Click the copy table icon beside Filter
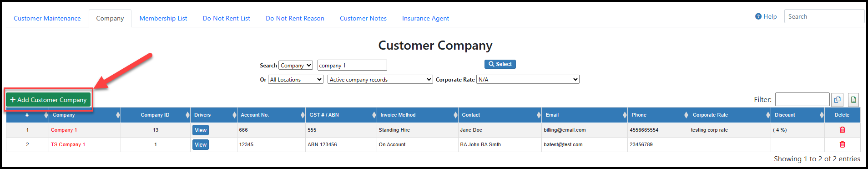The image size is (868, 169). (x=837, y=100)
